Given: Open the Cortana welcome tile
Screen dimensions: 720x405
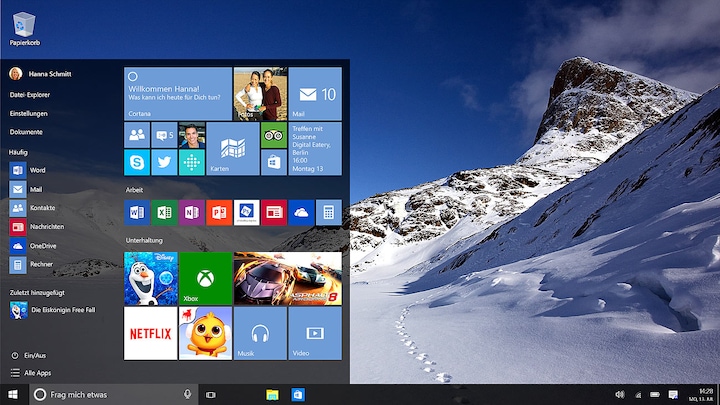Looking at the screenshot, I should click(x=178, y=94).
